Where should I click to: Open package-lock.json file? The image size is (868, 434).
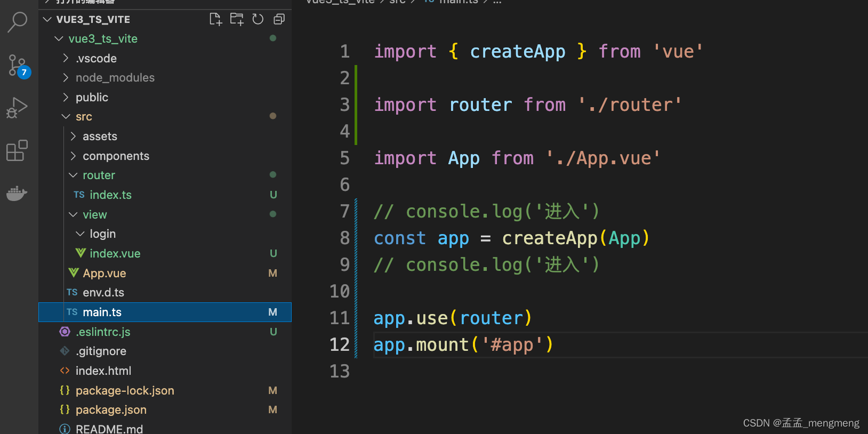(x=165, y=390)
